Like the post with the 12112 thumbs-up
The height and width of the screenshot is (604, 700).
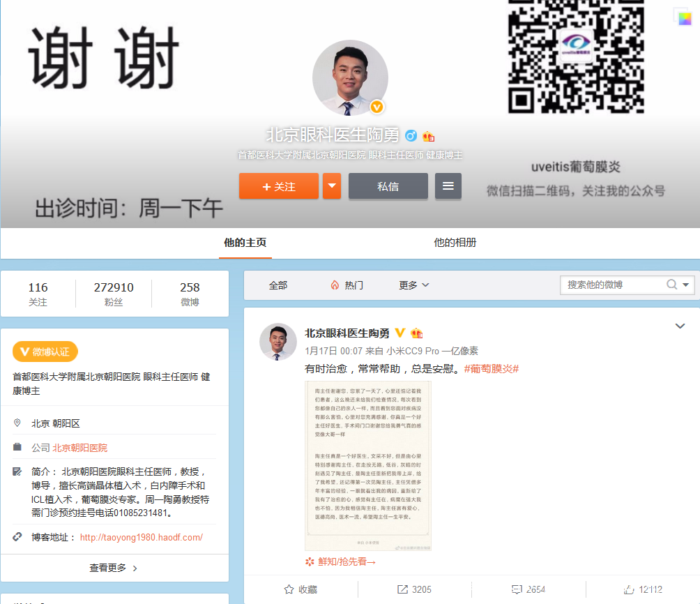tap(643, 589)
